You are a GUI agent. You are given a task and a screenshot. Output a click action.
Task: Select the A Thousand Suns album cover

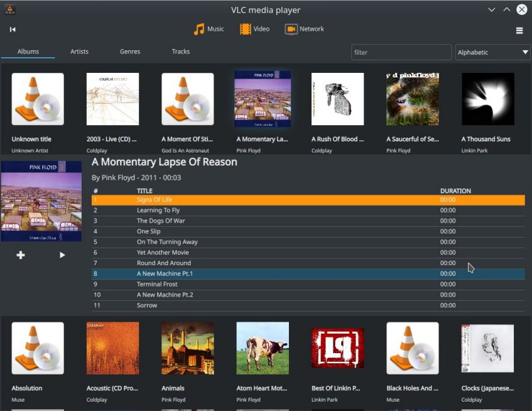pos(488,99)
